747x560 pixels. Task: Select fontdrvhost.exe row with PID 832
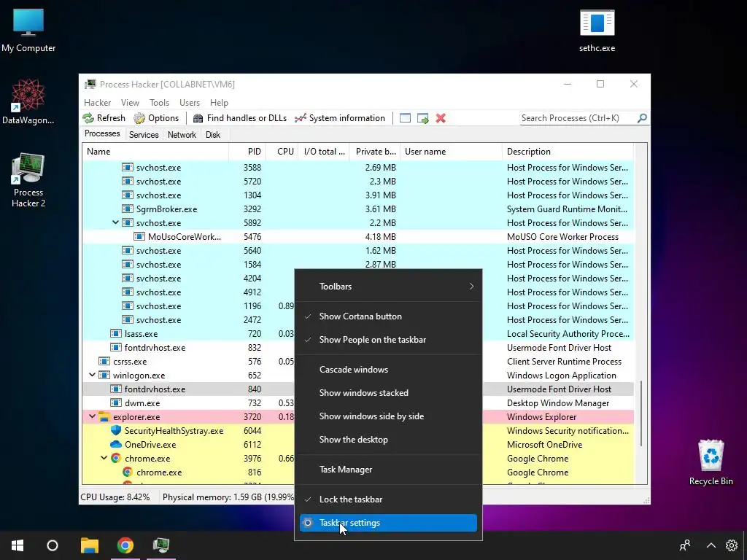(358, 348)
